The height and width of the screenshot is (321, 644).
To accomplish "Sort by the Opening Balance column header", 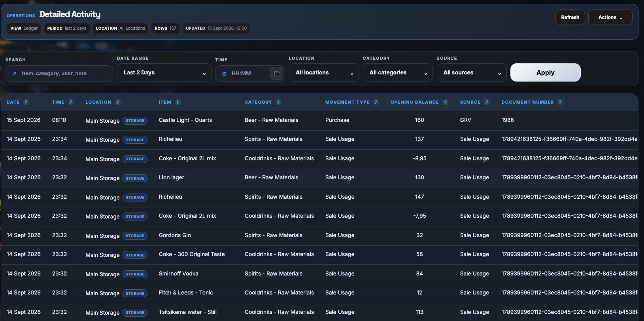I will [x=415, y=102].
